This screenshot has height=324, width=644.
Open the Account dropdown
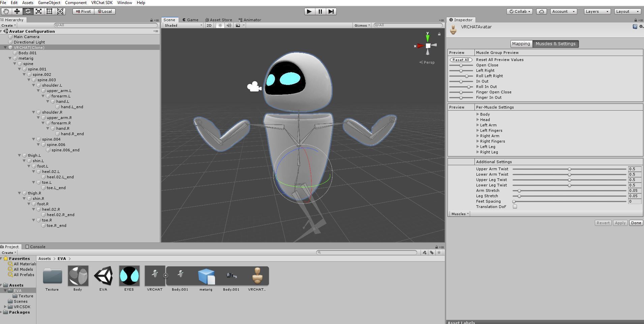pyautogui.click(x=563, y=11)
